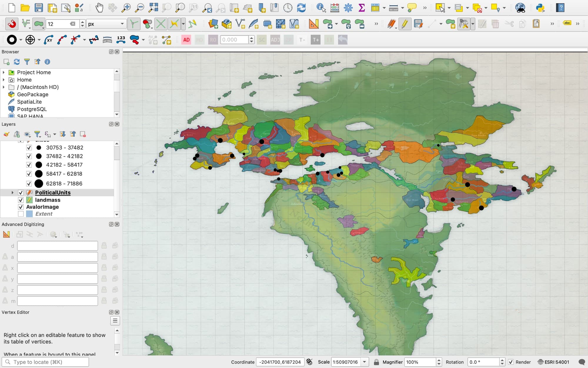Open the Processing Toolbox
This screenshot has height=368, width=588.
coord(348,8)
